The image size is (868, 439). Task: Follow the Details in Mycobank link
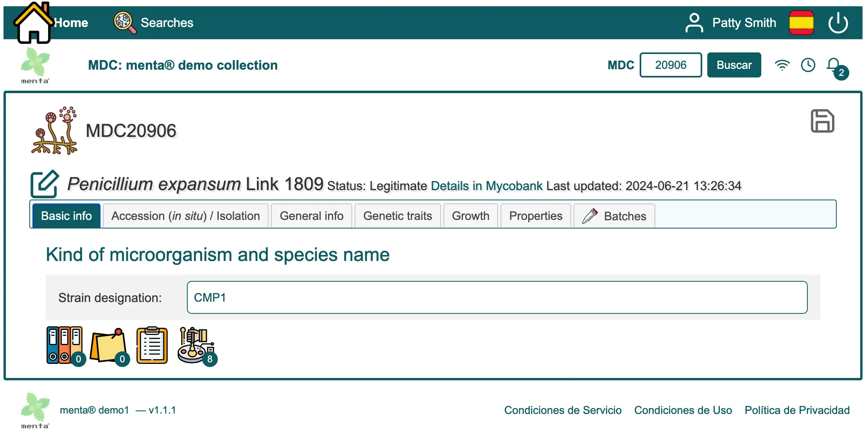pyautogui.click(x=486, y=186)
